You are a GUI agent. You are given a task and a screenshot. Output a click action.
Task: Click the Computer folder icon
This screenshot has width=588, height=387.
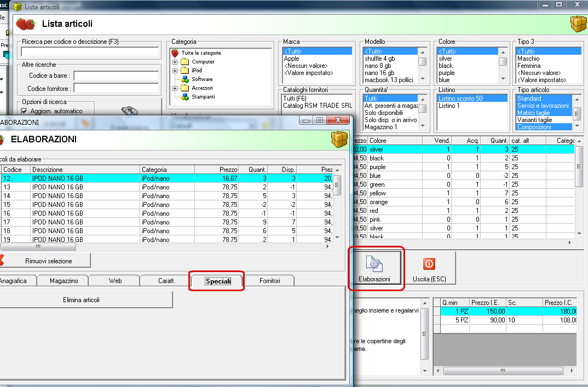[185, 61]
